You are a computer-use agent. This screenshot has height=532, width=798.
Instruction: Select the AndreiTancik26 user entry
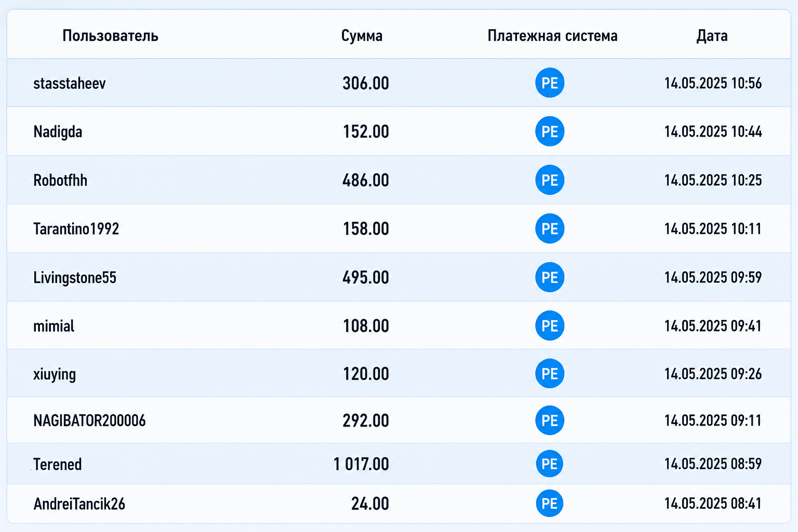click(79, 504)
